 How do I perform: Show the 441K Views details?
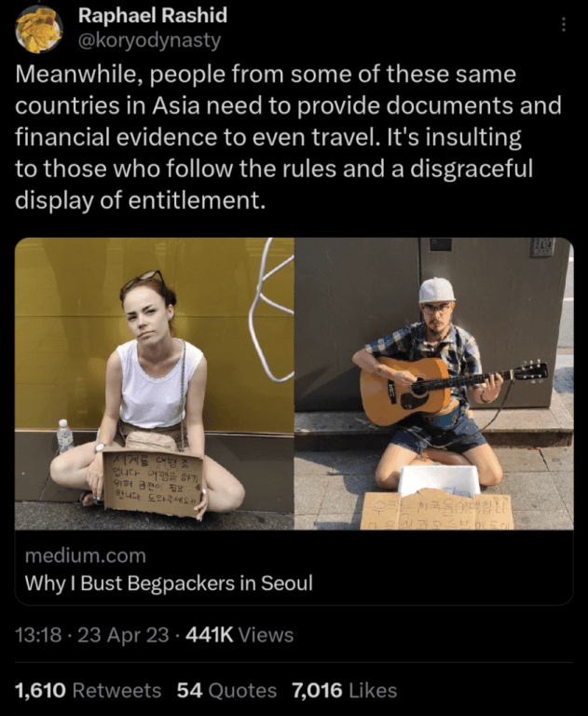[x=239, y=635]
